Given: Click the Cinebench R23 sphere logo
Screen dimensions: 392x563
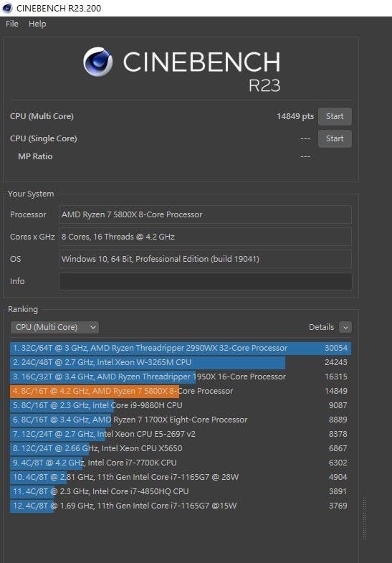Looking at the screenshot, I should [98, 62].
